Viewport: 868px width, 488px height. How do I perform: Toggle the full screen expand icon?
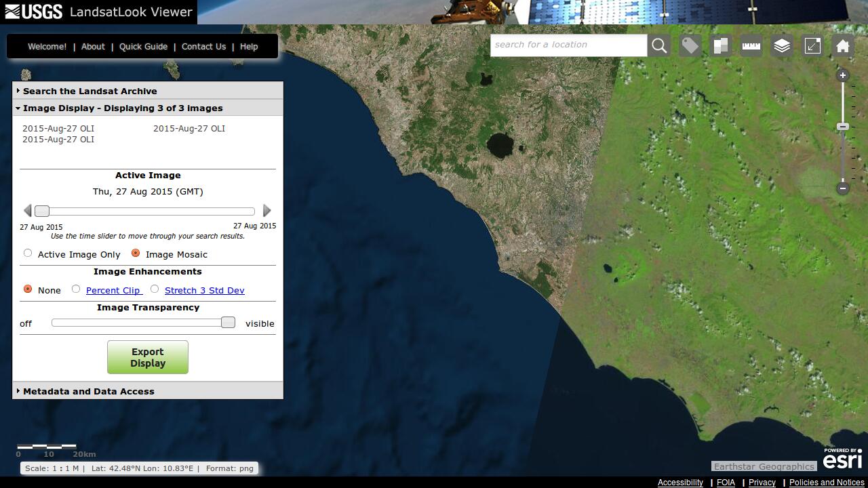[x=812, y=45]
